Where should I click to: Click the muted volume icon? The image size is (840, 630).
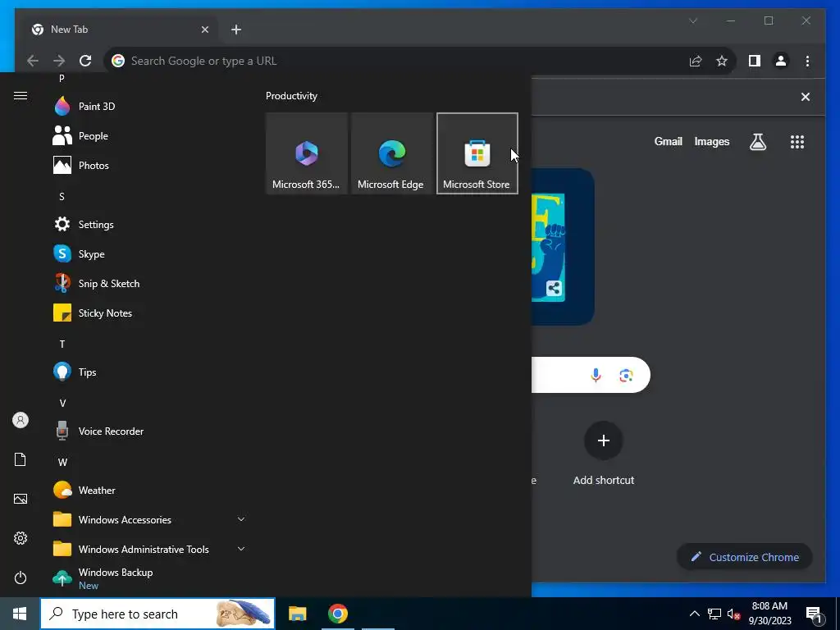tap(733, 614)
